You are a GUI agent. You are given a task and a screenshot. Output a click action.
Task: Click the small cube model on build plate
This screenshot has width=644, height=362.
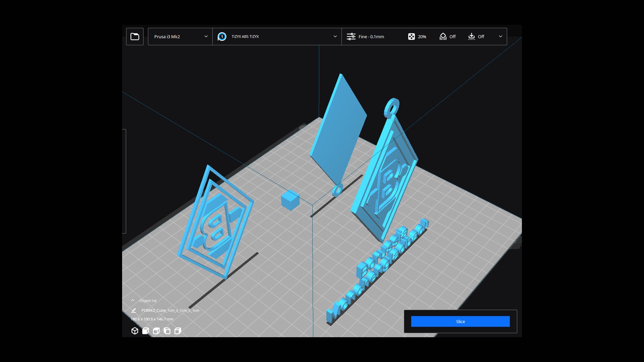tap(290, 200)
